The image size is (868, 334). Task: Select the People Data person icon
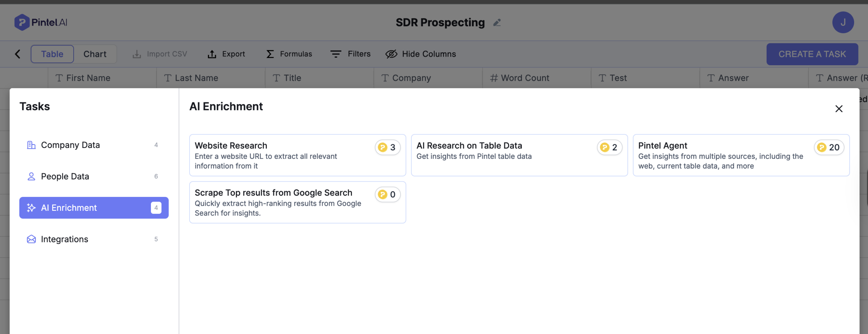pyautogui.click(x=31, y=176)
